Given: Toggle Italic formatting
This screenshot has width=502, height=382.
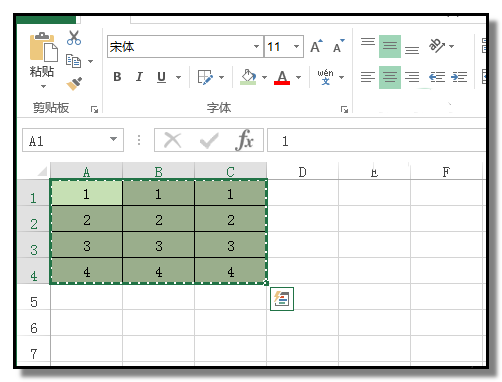Looking at the screenshot, I should tap(139, 77).
